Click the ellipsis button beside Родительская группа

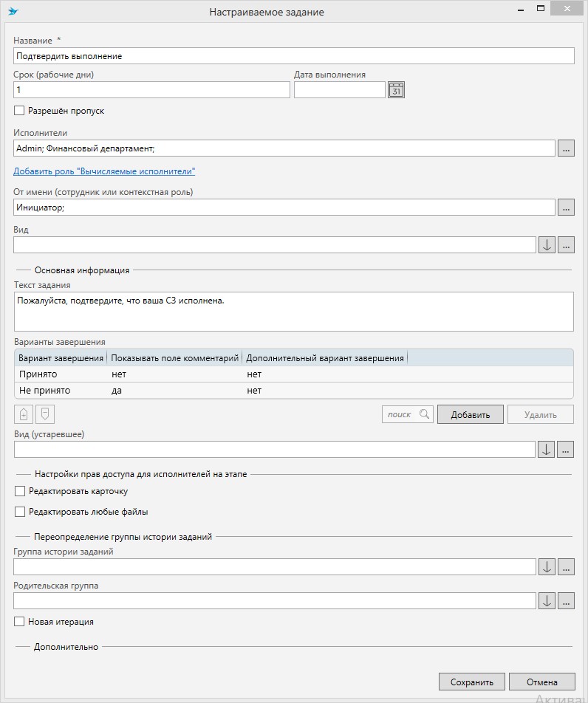click(x=566, y=600)
